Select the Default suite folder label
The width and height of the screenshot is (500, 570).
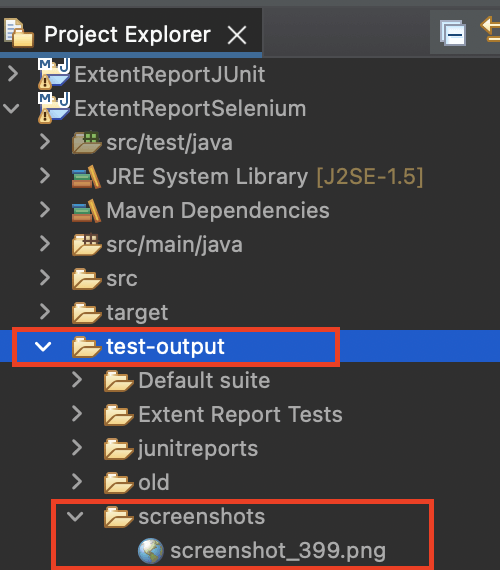[204, 380]
